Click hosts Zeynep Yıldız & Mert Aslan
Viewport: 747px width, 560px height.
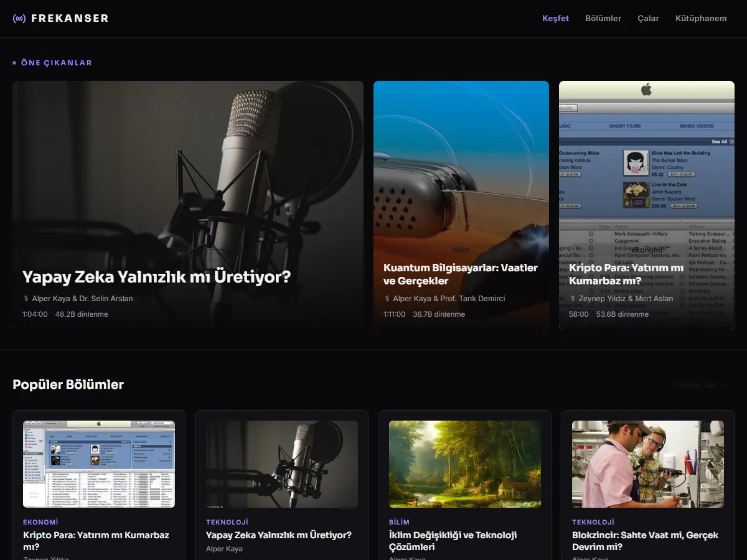click(626, 299)
